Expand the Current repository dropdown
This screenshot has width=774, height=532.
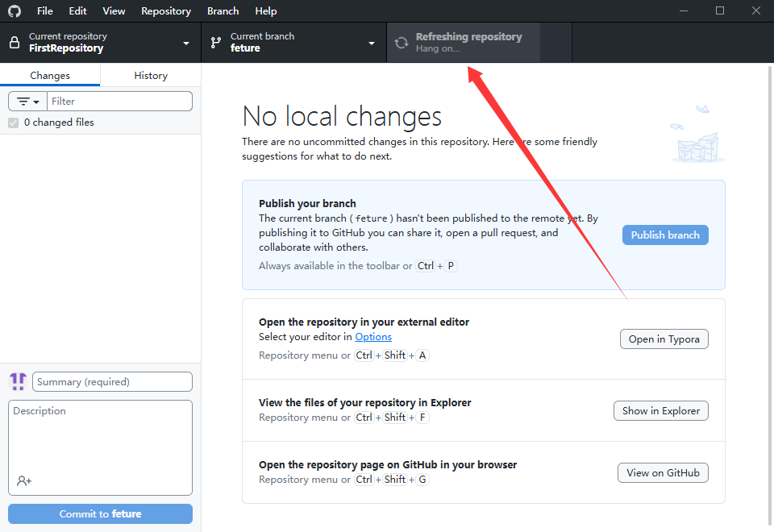point(186,44)
